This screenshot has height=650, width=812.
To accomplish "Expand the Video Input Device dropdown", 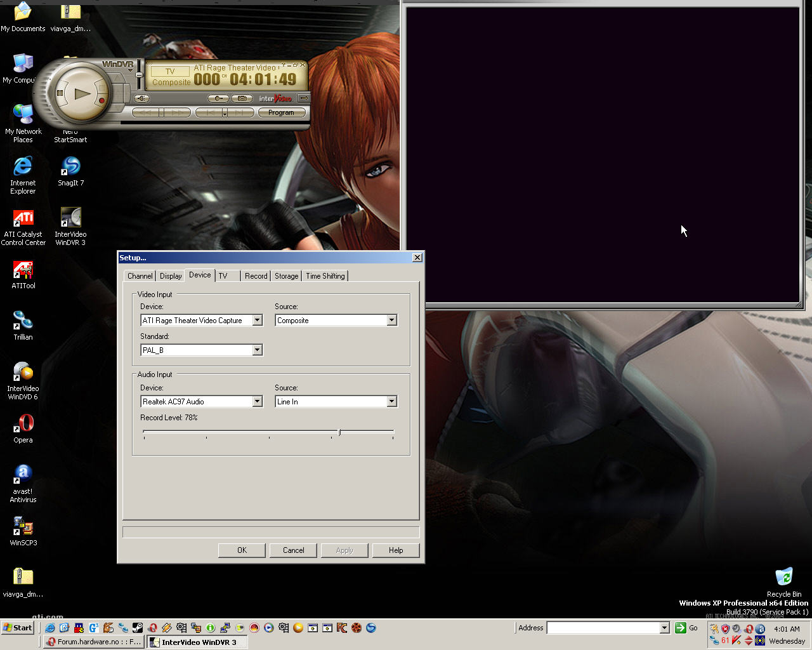I will coord(257,321).
